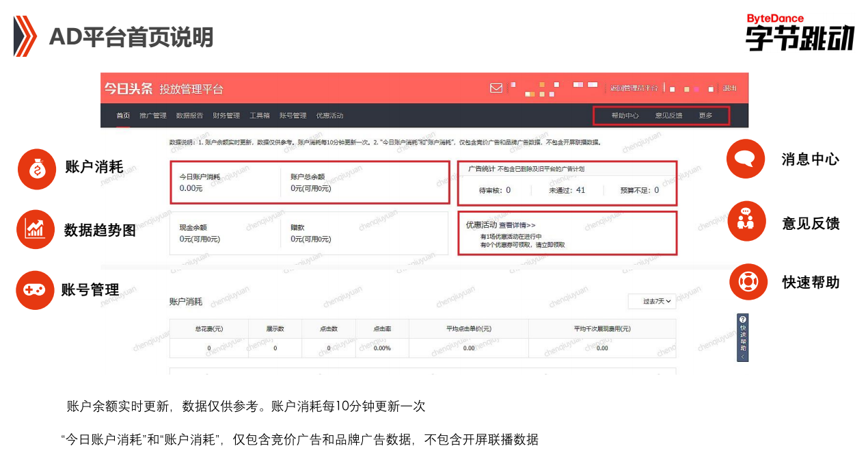The height and width of the screenshot is (470, 868).
Task: Switch to the 推广管理 tab
Action: pos(152,115)
